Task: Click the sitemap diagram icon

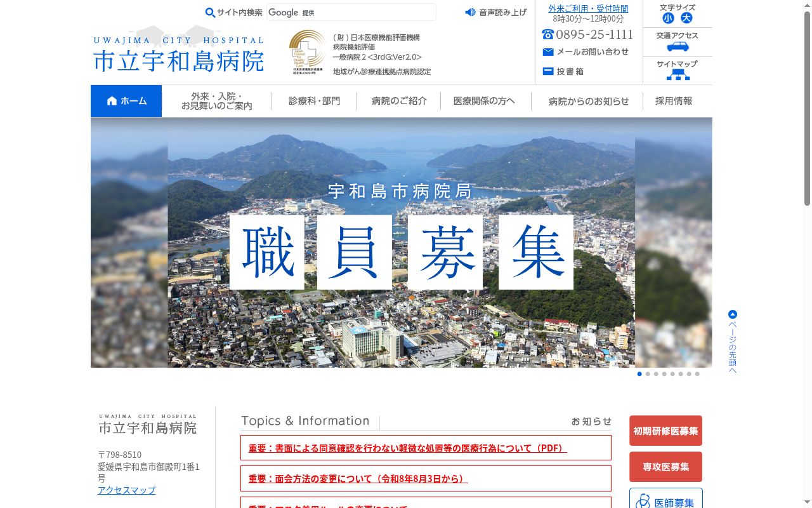Action: [x=678, y=74]
